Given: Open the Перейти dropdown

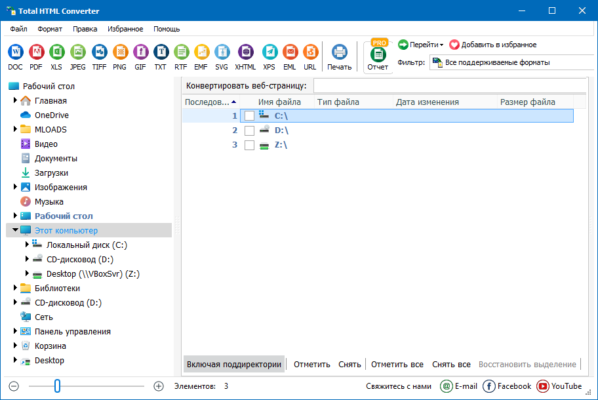Looking at the screenshot, I should (421, 45).
